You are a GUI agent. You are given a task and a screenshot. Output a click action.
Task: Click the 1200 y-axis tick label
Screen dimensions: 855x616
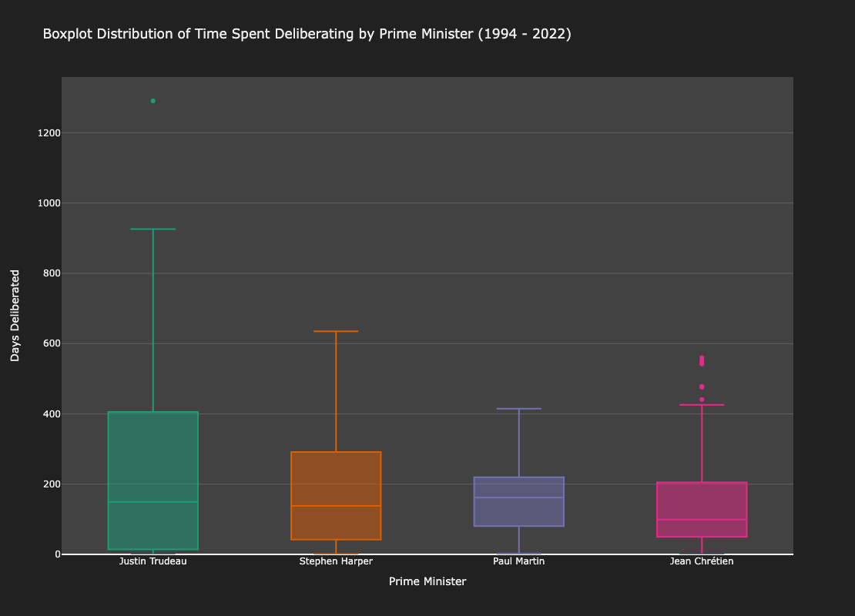point(49,133)
